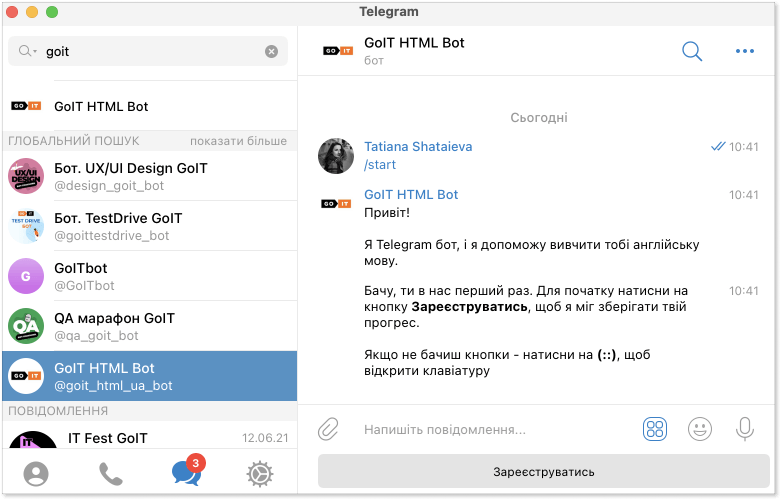Screen dimensions: 781x500
Task: Open bot profile from chat header title
Action: [414, 43]
